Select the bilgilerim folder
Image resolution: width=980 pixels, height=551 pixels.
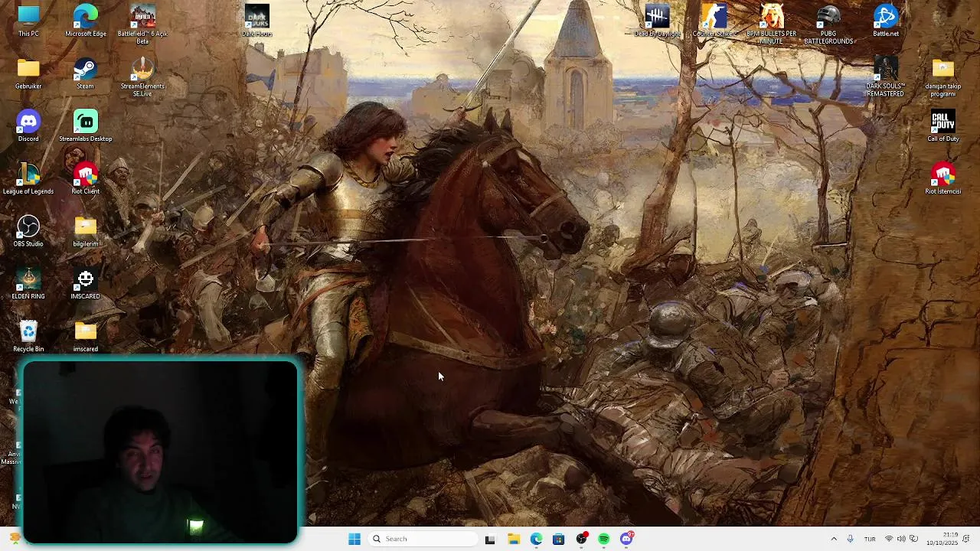(x=85, y=231)
